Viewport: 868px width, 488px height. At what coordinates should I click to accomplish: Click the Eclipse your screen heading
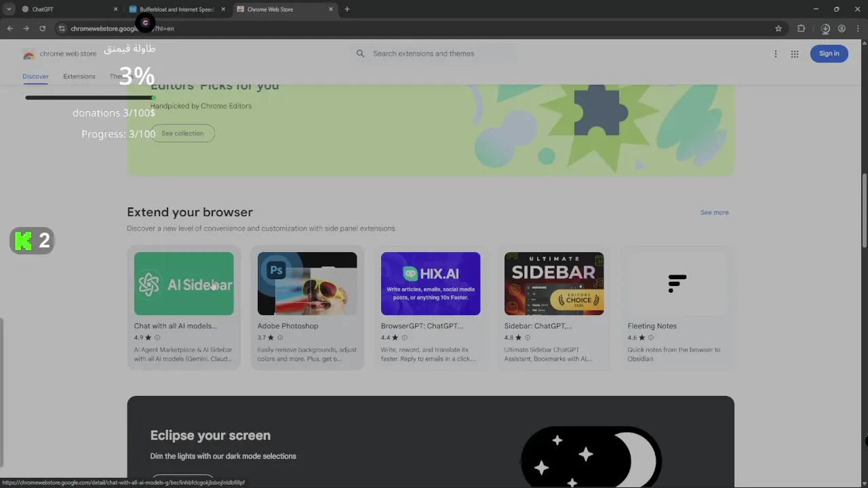(210, 436)
